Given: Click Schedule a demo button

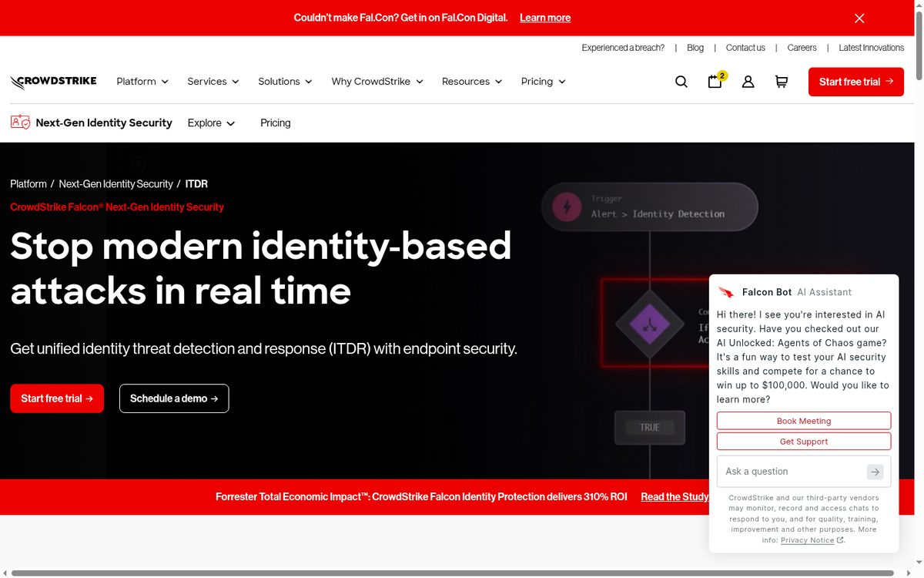Looking at the screenshot, I should tap(174, 398).
